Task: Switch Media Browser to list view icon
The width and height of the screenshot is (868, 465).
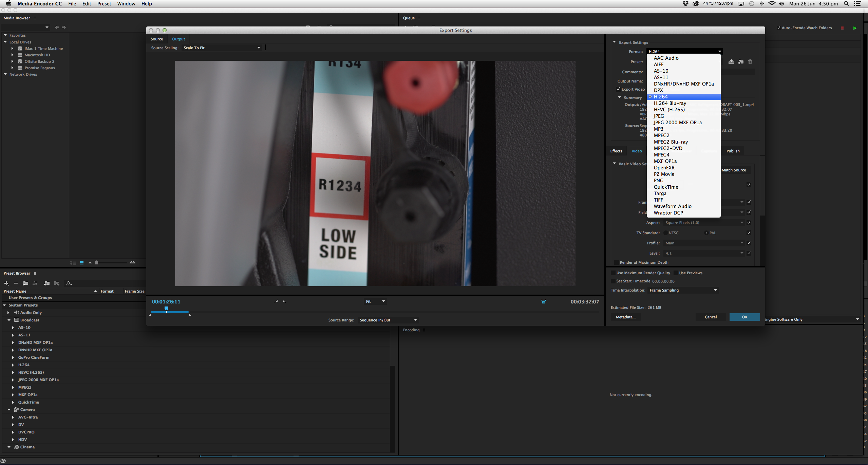Action: pyautogui.click(x=73, y=262)
